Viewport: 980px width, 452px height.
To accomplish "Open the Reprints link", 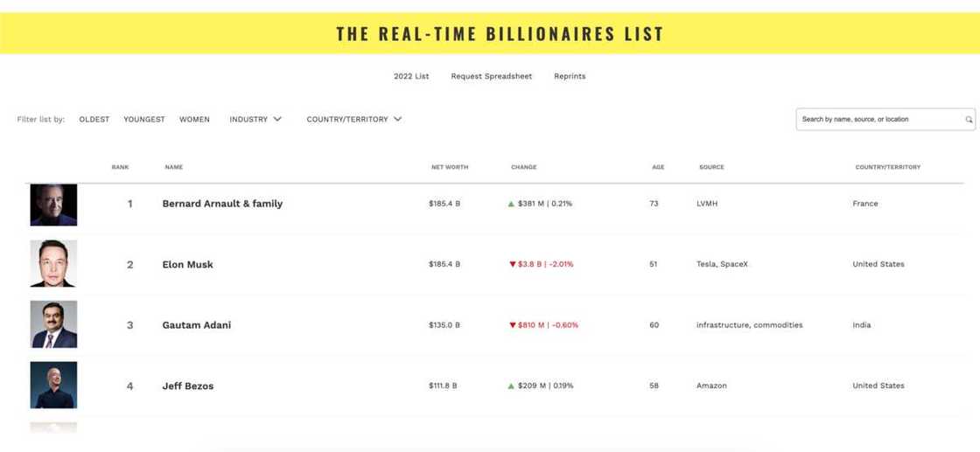I will [570, 77].
